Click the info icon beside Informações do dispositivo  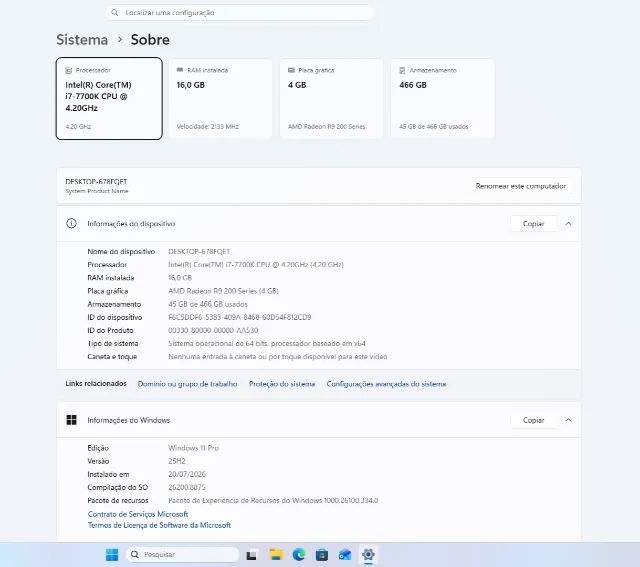[71, 223]
